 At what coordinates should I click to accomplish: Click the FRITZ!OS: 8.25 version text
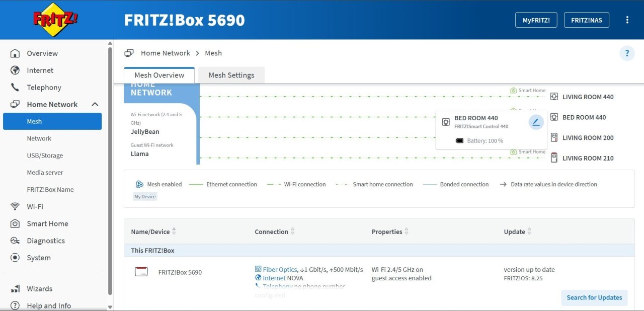point(523,278)
